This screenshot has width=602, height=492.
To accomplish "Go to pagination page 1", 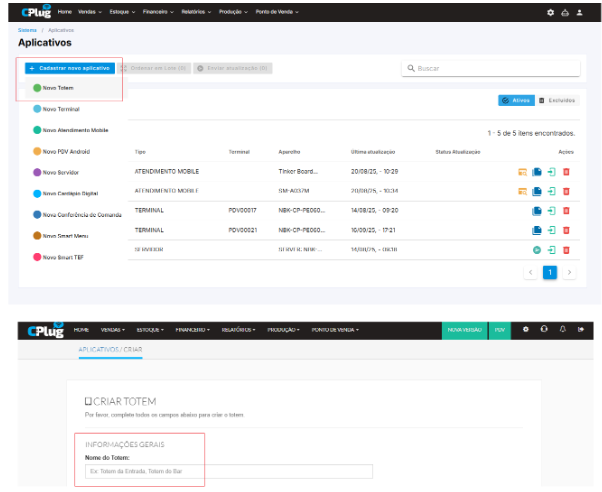I will tap(549, 272).
